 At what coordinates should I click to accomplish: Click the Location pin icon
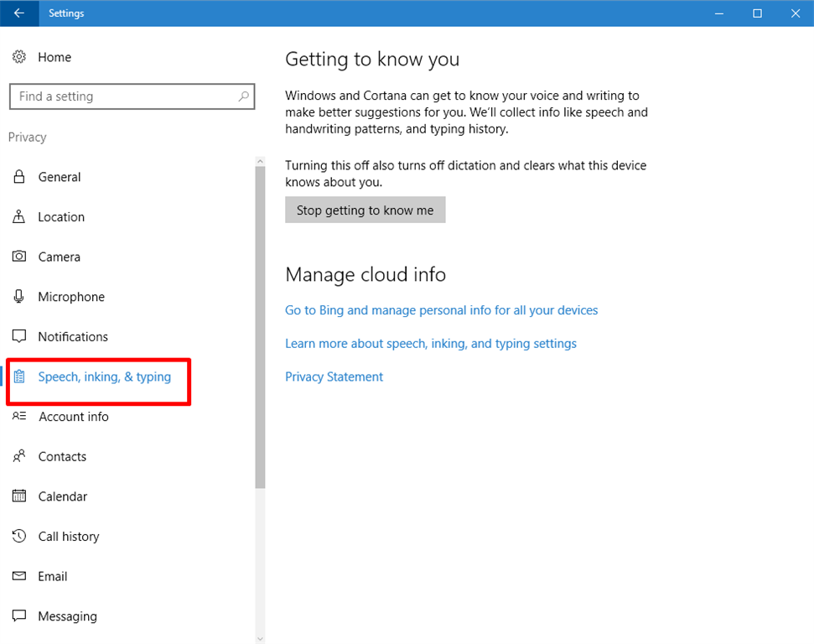[x=18, y=217]
